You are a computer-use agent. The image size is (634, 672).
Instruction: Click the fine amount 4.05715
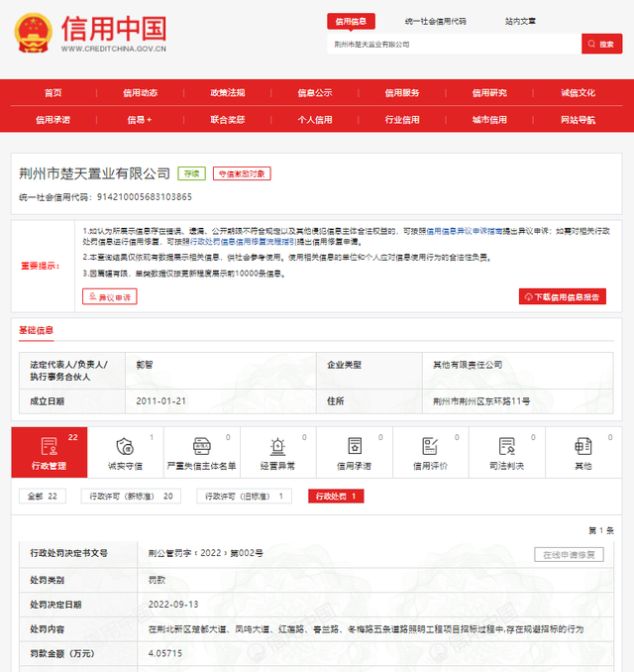coord(164,653)
